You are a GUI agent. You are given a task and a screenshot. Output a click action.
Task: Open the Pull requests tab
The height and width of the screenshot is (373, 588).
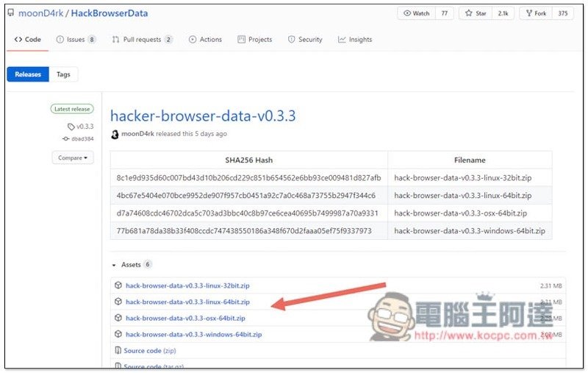coord(142,40)
